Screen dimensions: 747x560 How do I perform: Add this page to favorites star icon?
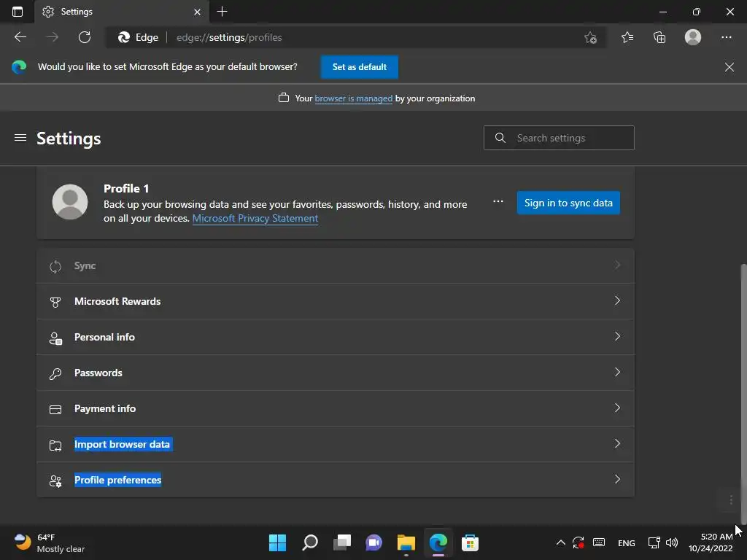coord(591,38)
